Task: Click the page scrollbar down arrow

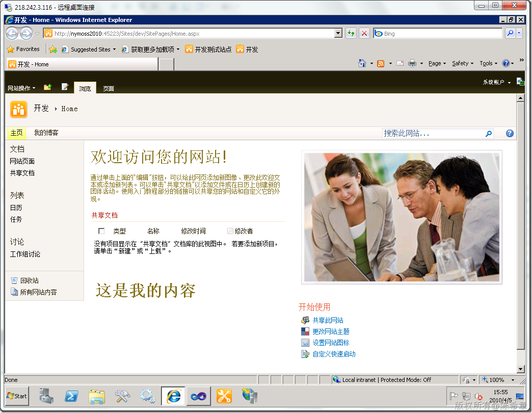Action: [520, 369]
